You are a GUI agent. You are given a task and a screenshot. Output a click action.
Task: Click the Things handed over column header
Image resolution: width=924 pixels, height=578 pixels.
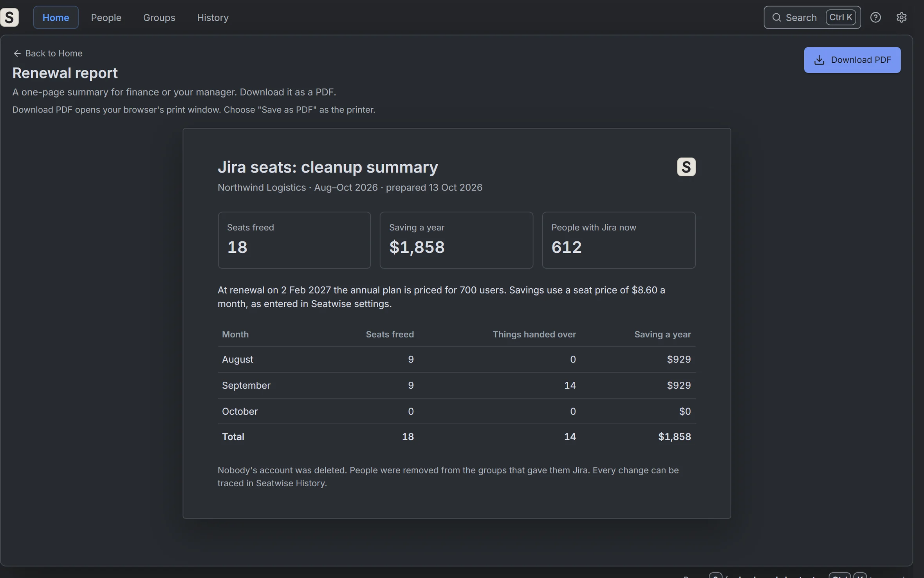tap(534, 334)
